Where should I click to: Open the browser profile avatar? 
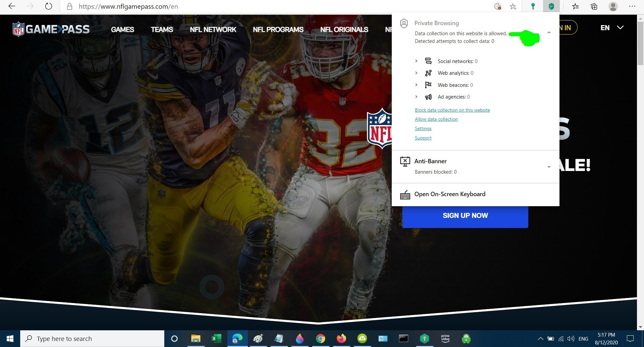(613, 6)
